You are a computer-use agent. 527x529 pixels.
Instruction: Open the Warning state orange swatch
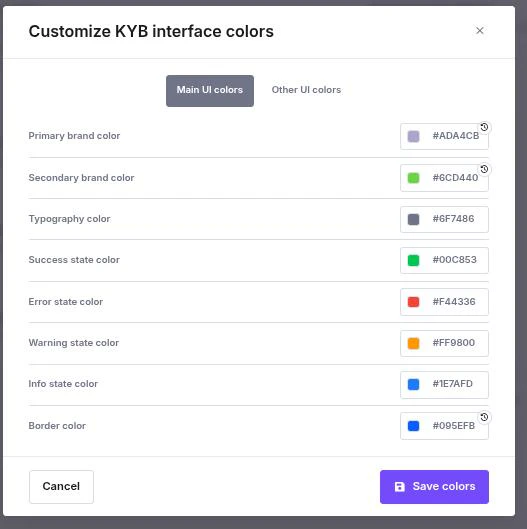413,343
